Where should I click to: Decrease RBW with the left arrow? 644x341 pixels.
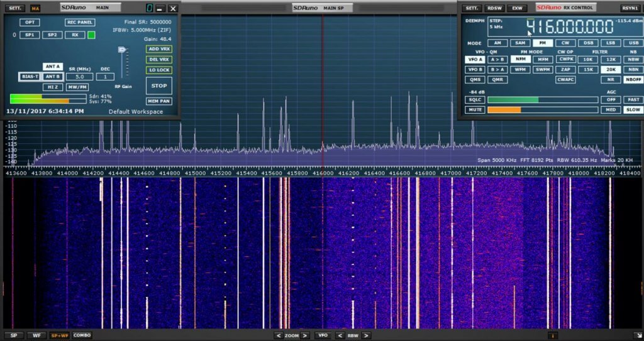pos(340,335)
